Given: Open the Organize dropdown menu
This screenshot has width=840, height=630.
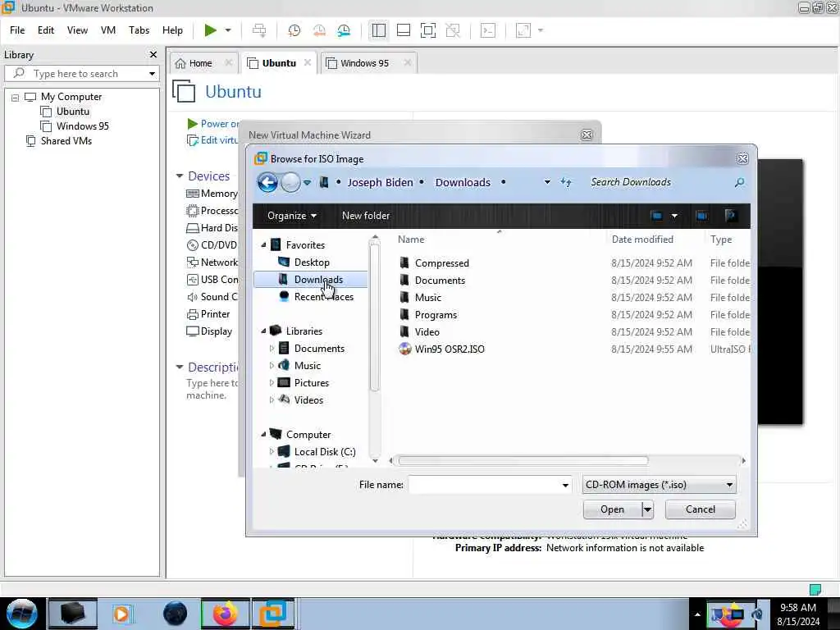Looking at the screenshot, I should (291, 216).
